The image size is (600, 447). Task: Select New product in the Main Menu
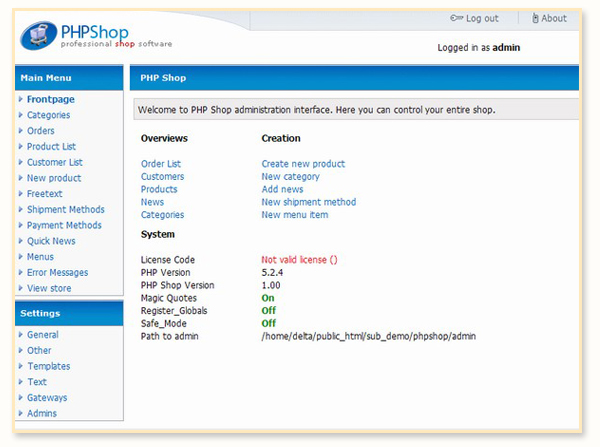54,178
